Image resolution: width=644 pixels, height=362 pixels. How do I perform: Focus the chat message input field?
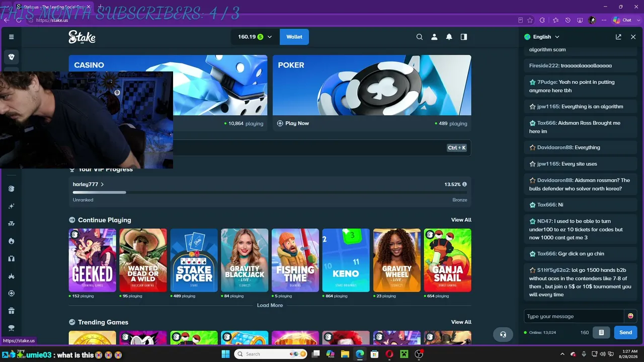574,316
